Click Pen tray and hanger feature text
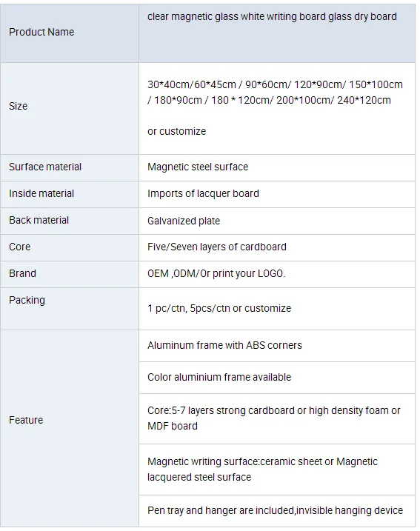420x531 pixels. [x=275, y=510]
